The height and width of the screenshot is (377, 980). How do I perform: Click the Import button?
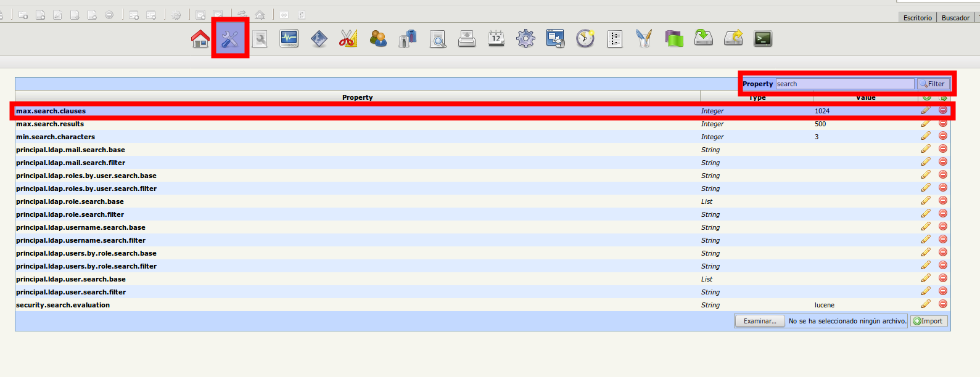(928, 321)
